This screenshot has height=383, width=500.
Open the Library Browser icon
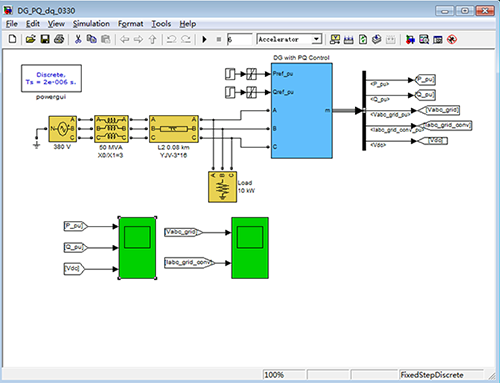[410, 40]
